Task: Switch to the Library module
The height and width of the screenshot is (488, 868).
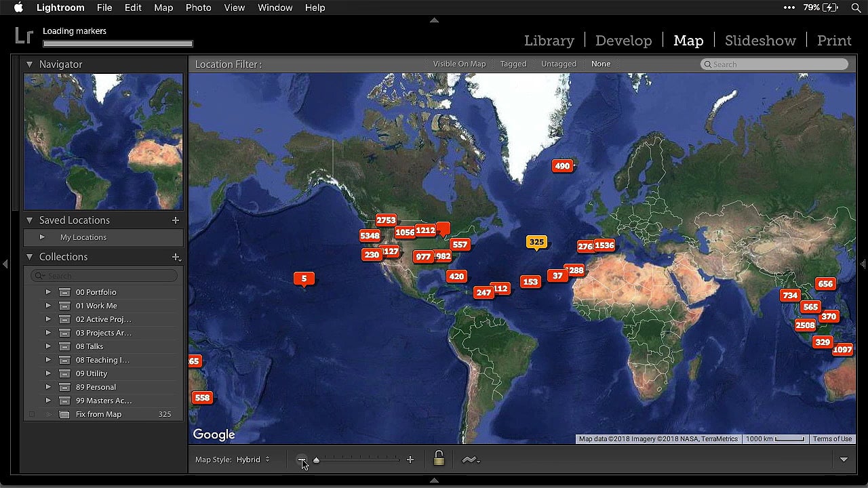Action: pyautogui.click(x=549, y=41)
